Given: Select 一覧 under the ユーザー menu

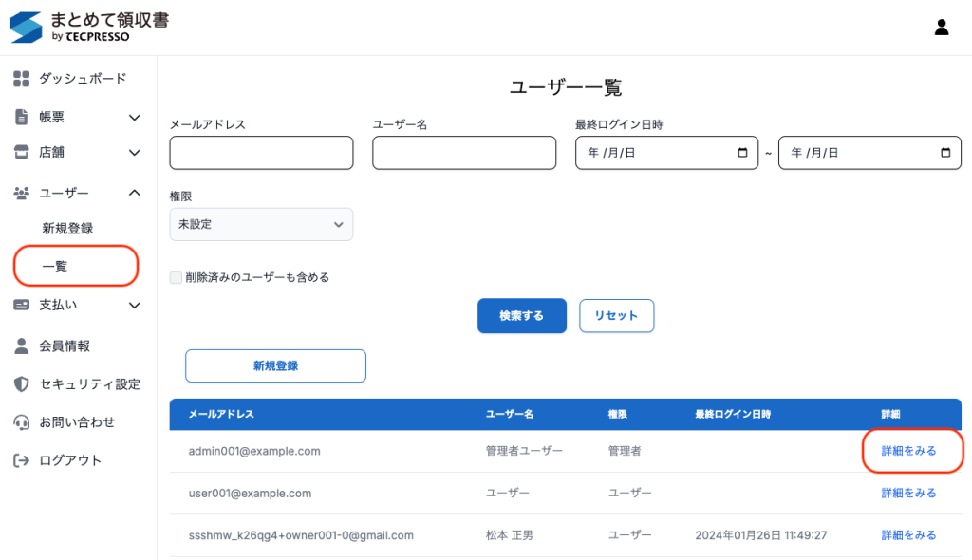Looking at the screenshot, I should pos(55,267).
